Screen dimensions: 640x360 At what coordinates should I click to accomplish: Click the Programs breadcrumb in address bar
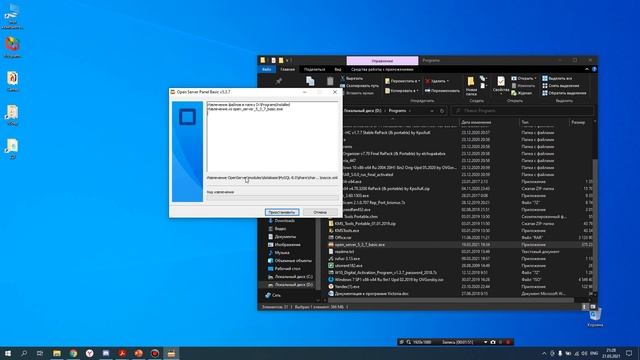(x=397, y=111)
